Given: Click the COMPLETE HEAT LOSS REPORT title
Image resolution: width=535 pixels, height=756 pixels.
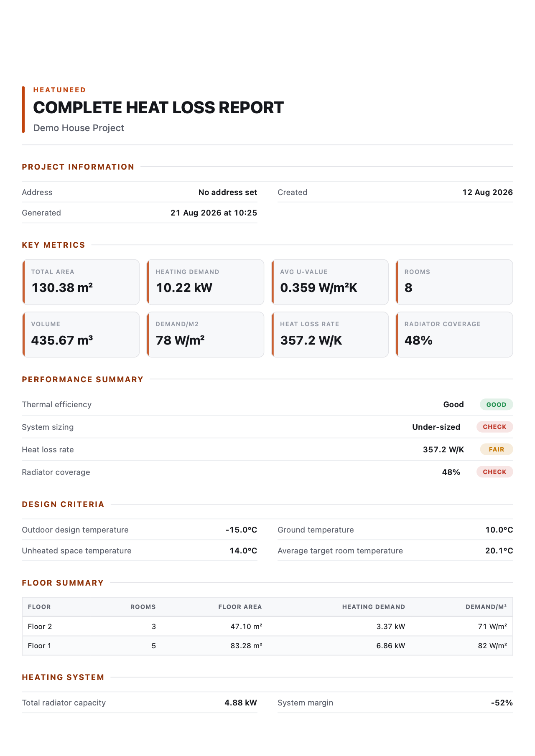Looking at the screenshot, I should click(x=158, y=108).
